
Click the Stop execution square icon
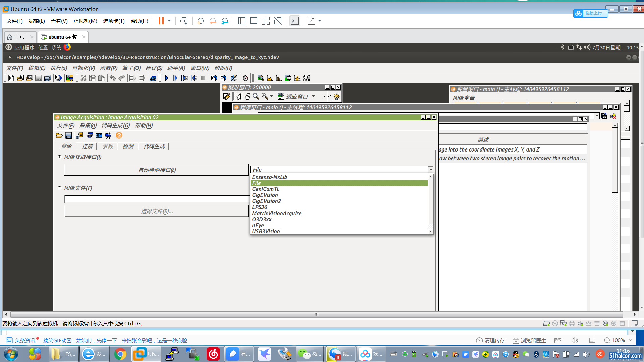[203, 78]
